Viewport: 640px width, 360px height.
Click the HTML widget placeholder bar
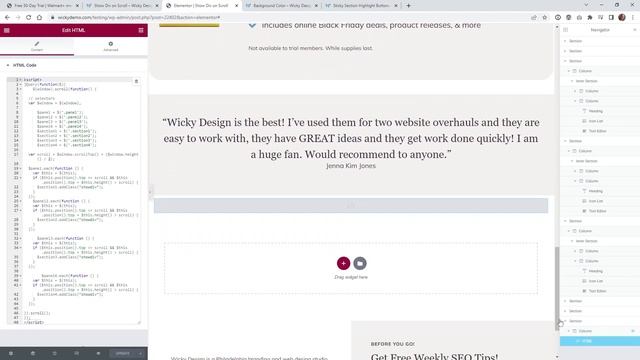tap(351, 205)
